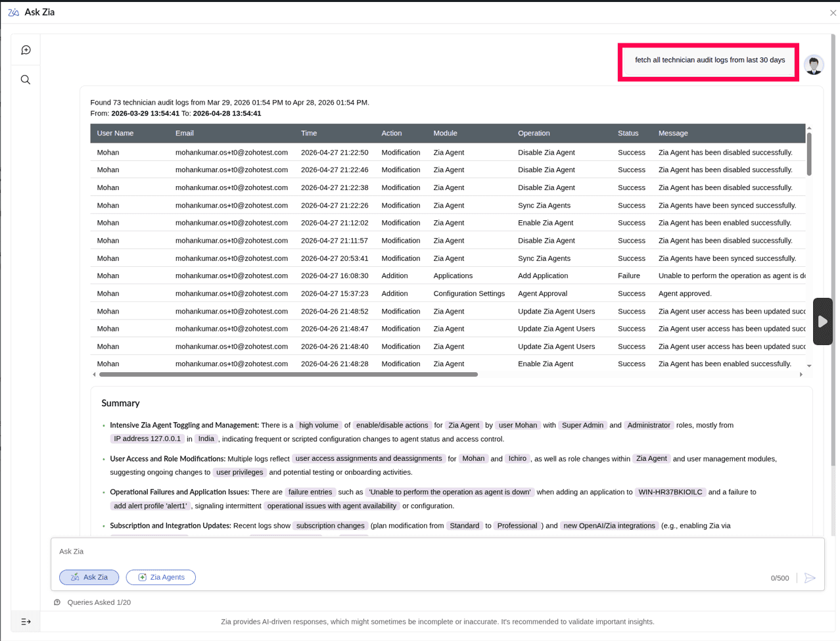
Task: Sort by User Name column header
Action: (x=115, y=133)
